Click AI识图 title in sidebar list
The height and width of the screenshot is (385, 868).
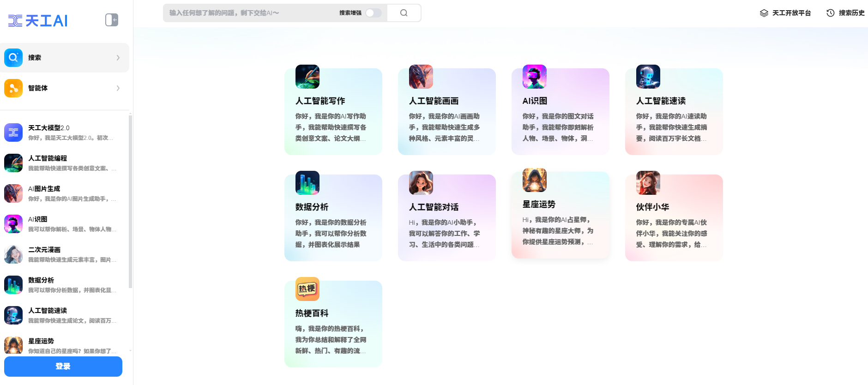coord(38,219)
